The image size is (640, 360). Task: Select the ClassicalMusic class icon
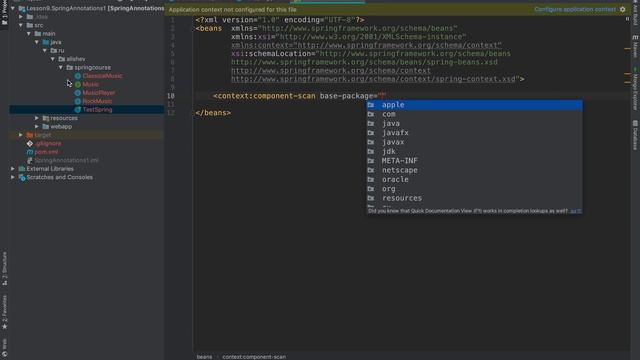tap(78, 76)
